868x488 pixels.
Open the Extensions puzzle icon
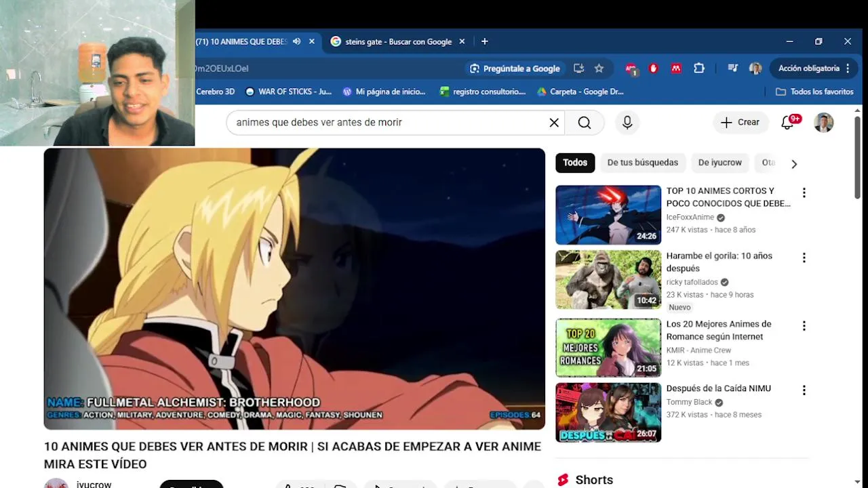tap(699, 68)
